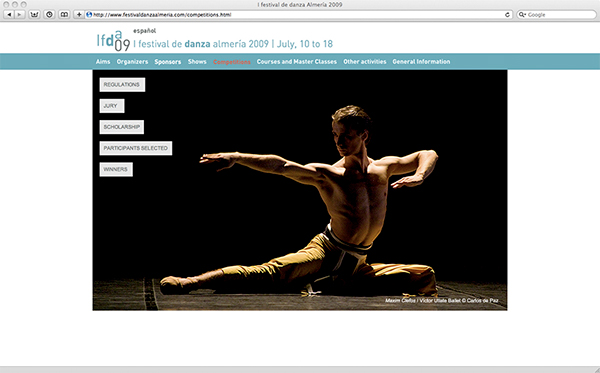Viewport: 600px width, 373px height.
Task: Click the add bookmark plus button
Action: 79,15
